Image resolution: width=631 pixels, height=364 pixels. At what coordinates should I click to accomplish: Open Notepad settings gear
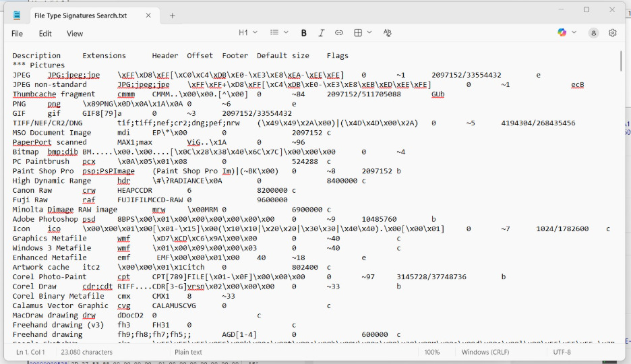[x=613, y=33]
